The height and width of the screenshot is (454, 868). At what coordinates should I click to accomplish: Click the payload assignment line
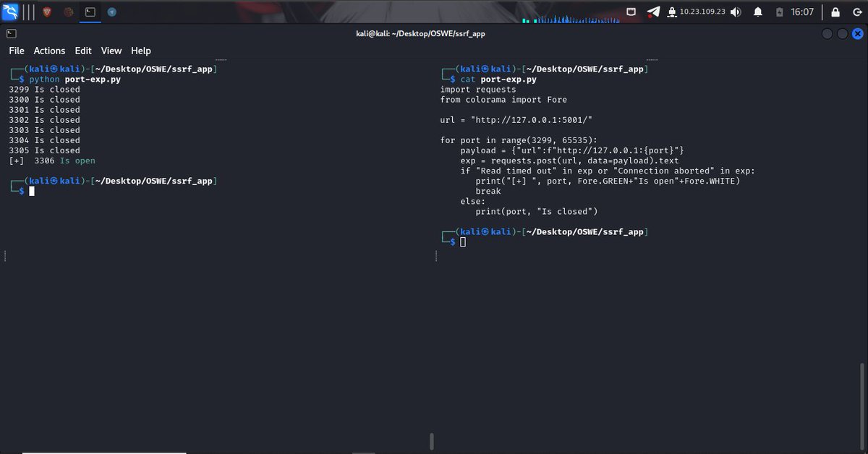click(x=572, y=150)
